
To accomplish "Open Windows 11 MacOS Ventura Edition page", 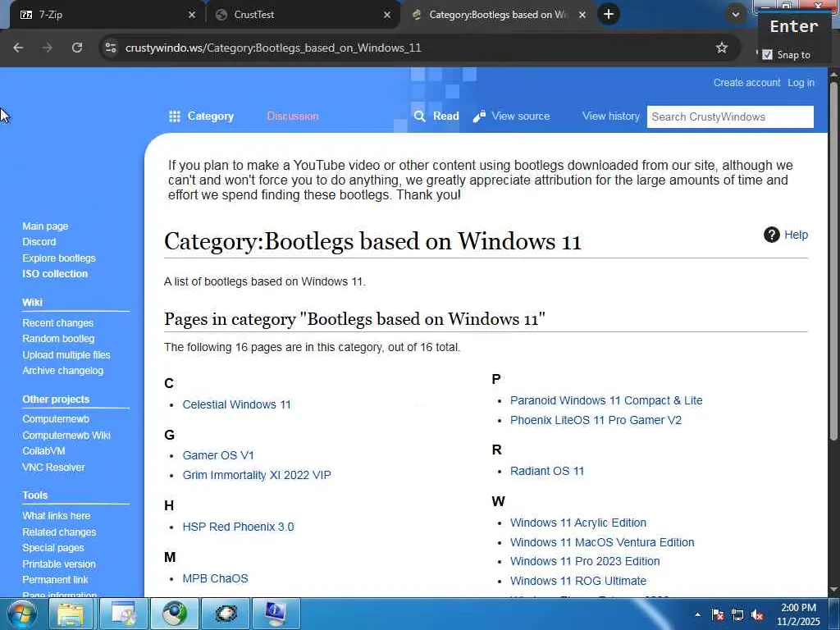I will (602, 542).
